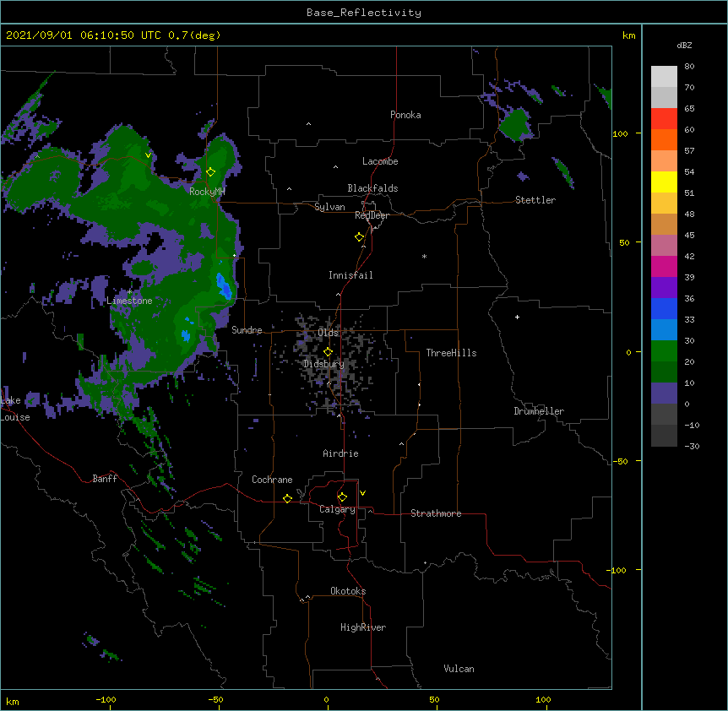Click the Banff town label

(x=105, y=479)
